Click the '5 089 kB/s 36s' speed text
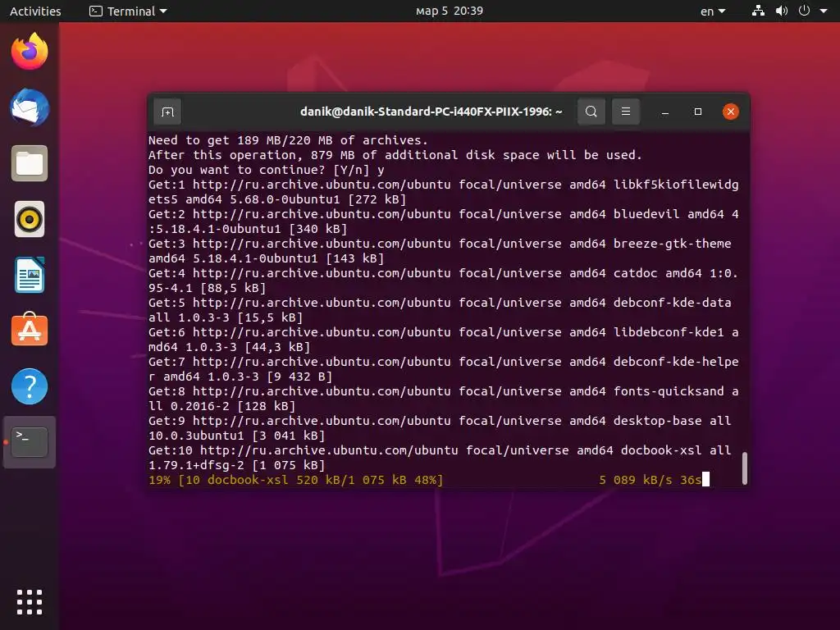The image size is (840, 630). pyautogui.click(x=650, y=480)
